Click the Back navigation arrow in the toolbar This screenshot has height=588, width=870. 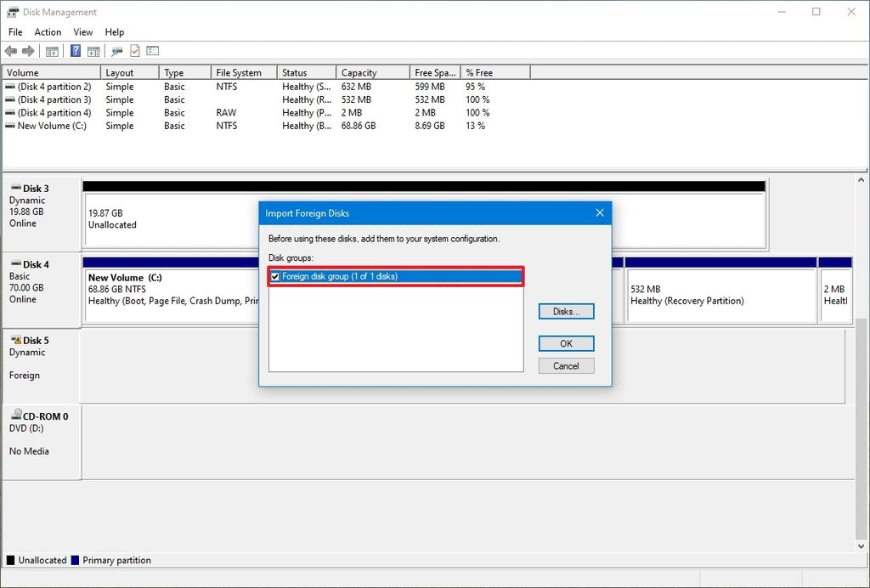click(11, 50)
